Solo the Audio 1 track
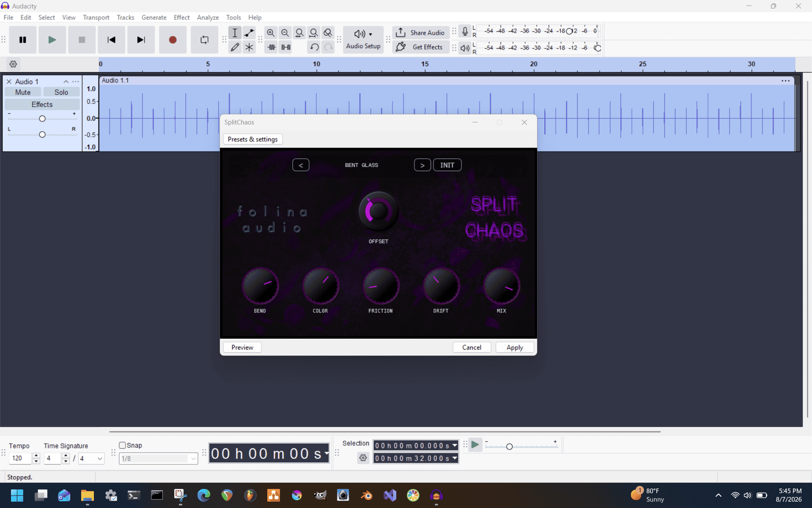The image size is (812, 508). [61, 92]
